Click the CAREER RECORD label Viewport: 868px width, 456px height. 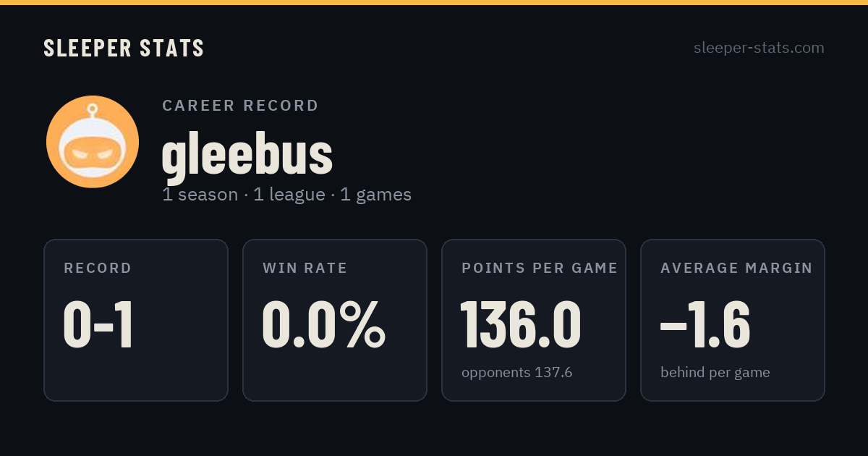(241, 106)
